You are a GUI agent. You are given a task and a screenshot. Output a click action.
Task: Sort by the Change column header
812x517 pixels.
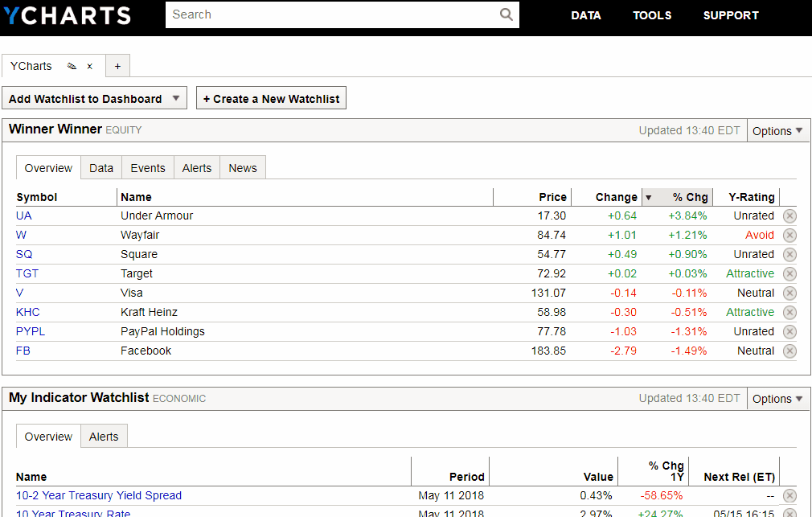(617, 197)
